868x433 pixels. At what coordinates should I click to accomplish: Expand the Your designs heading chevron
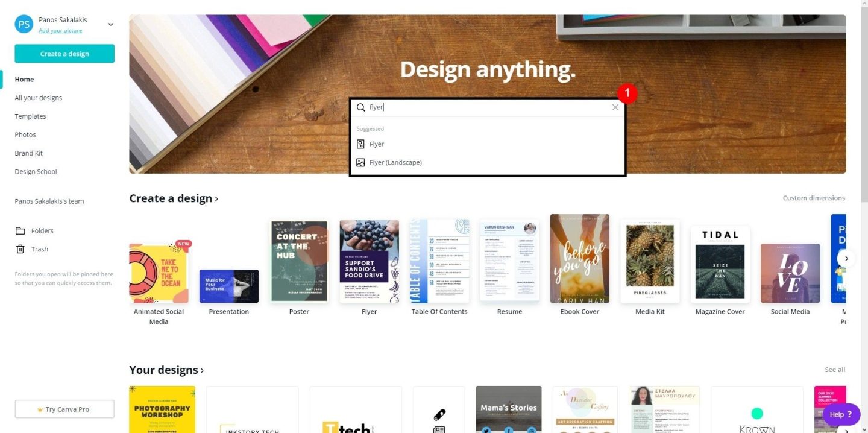[x=202, y=371]
